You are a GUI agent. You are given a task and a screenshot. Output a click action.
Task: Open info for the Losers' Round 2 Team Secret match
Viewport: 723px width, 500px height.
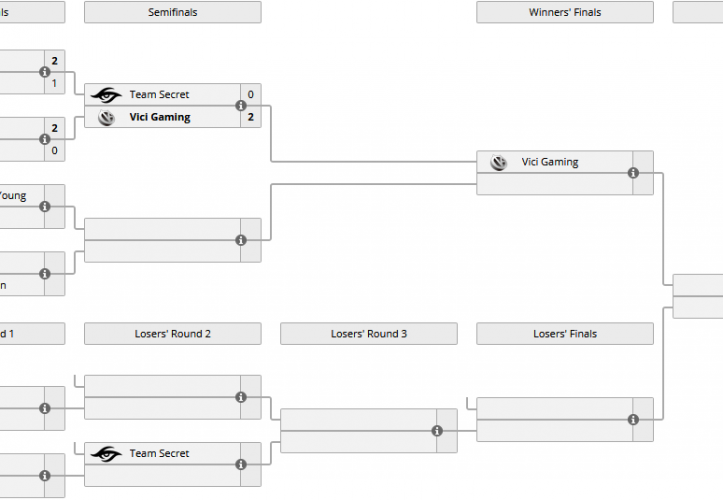tap(241, 465)
